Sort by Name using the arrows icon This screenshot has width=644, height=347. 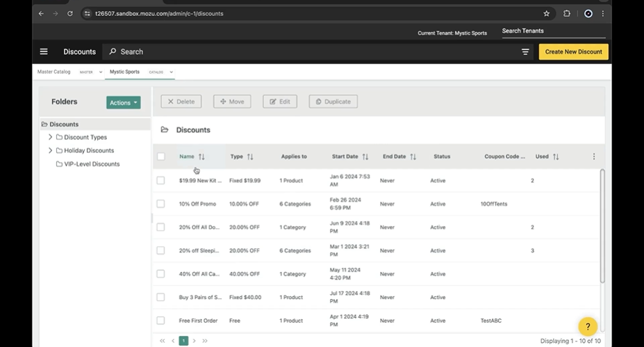pyautogui.click(x=201, y=156)
